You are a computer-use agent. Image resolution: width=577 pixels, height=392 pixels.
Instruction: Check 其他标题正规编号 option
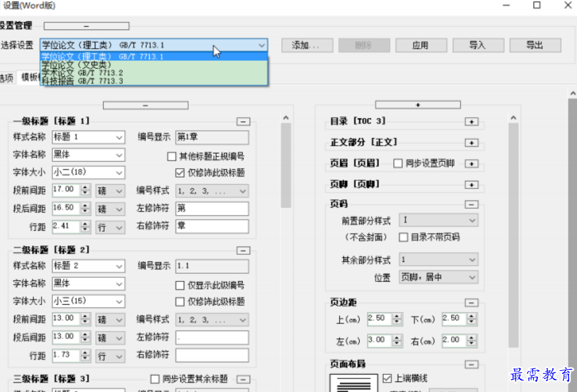pyautogui.click(x=172, y=157)
